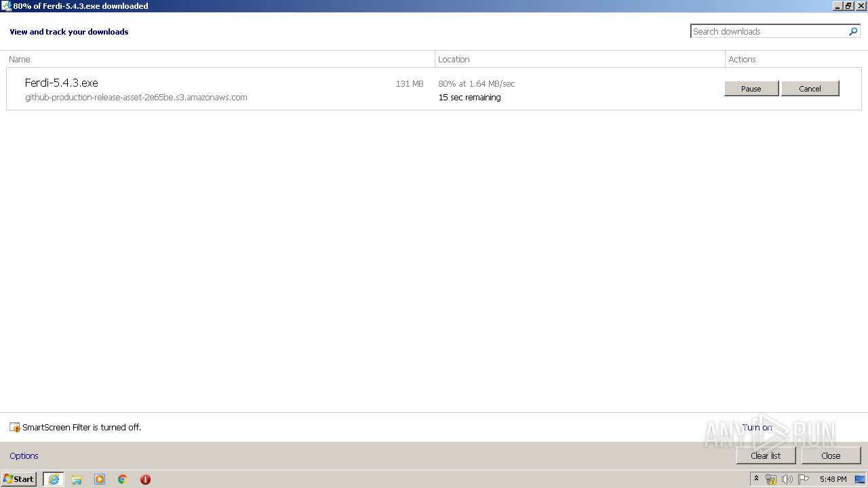The height and width of the screenshot is (488, 868).
Task: Click the SmartScreen Filter is turned off text
Action: click(x=82, y=428)
